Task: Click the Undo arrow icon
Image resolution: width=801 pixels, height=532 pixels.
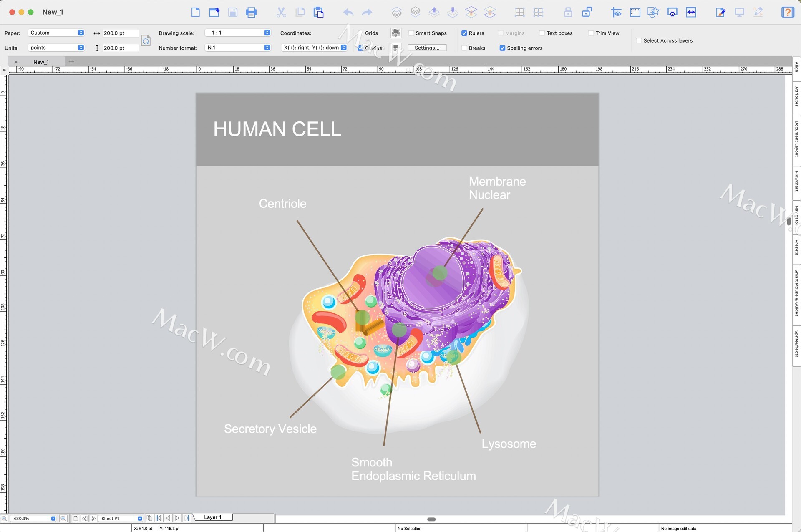Action: pyautogui.click(x=348, y=12)
